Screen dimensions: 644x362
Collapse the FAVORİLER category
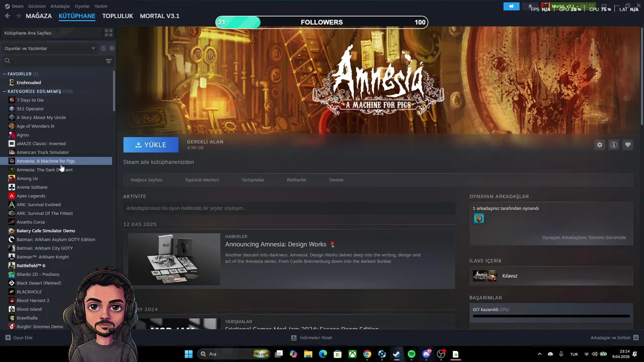coord(5,74)
